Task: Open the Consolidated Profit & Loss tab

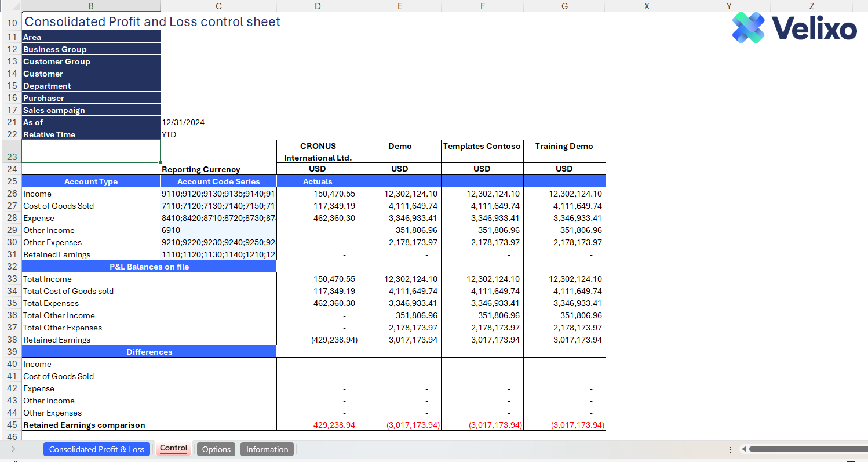Action: (97, 449)
